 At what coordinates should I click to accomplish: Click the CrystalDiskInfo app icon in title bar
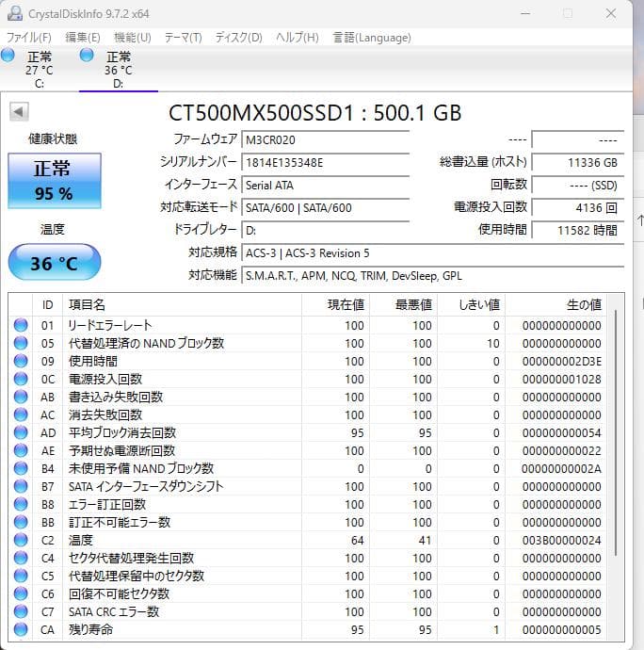click(15, 13)
